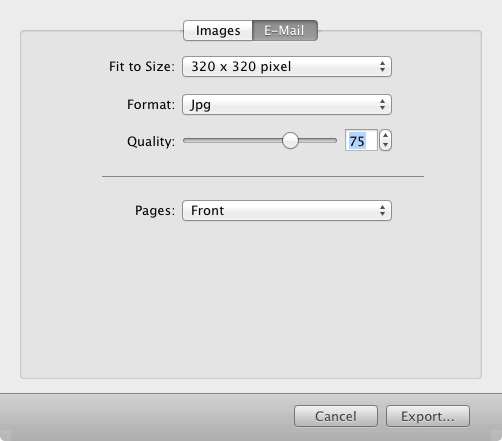Screen dimensions: 502x441
Task: Click the Export... button
Action: pos(428,416)
